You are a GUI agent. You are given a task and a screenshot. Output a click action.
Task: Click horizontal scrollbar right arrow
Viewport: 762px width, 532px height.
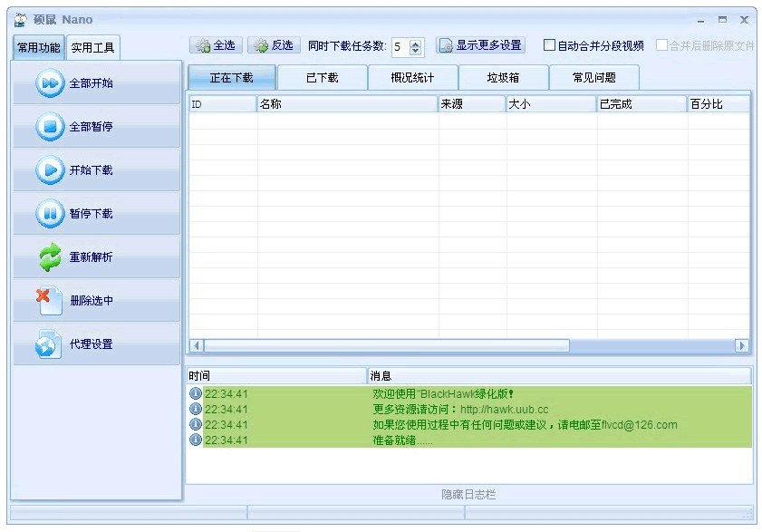pyautogui.click(x=741, y=345)
